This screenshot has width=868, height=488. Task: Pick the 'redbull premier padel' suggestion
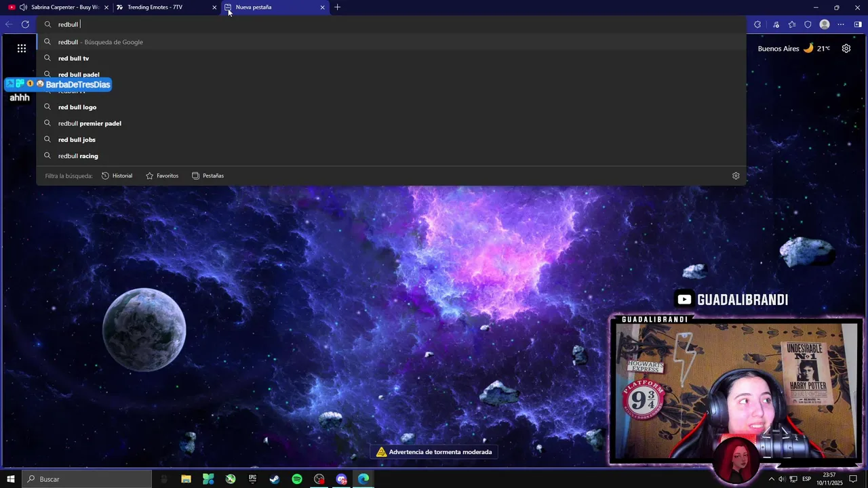[391, 123]
